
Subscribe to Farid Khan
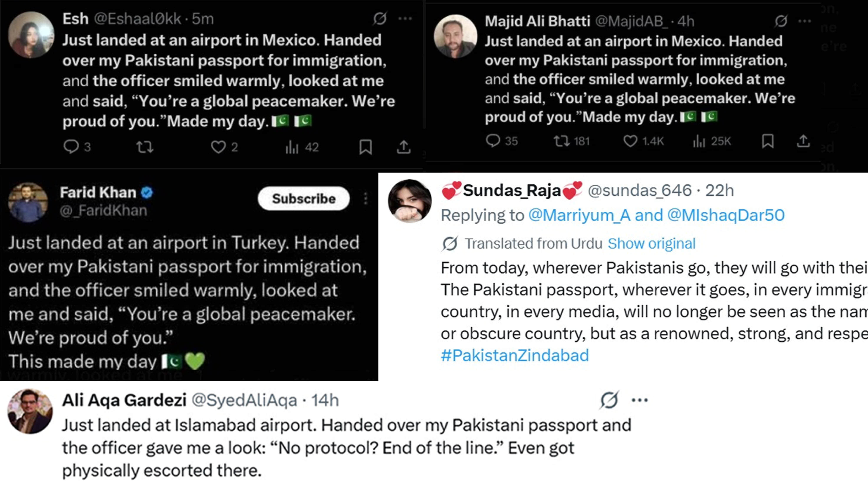[304, 198]
